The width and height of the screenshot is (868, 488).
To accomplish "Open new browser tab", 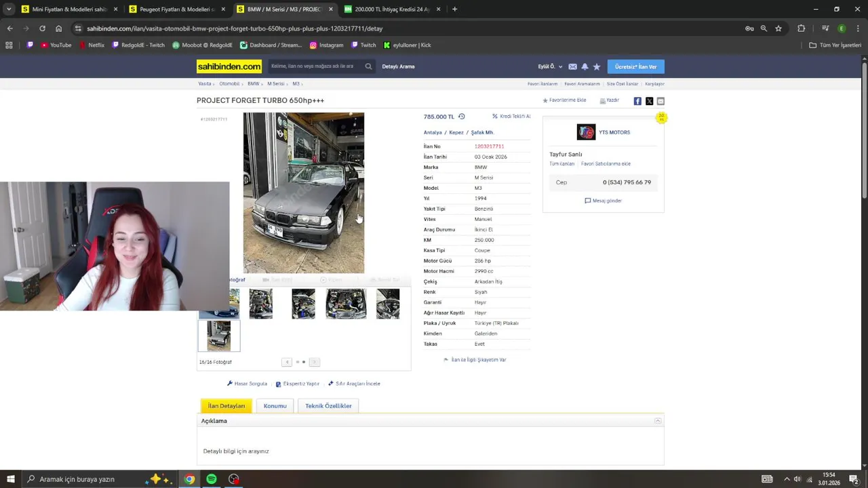I will [454, 9].
